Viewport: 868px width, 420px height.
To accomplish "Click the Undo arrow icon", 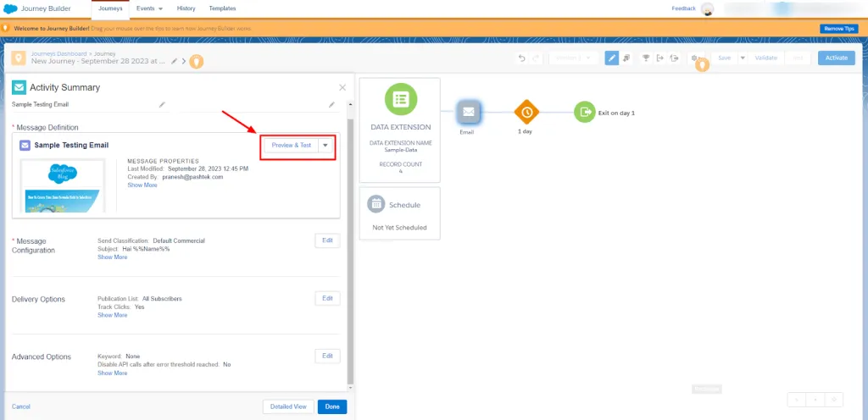I will [x=521, y=58].
